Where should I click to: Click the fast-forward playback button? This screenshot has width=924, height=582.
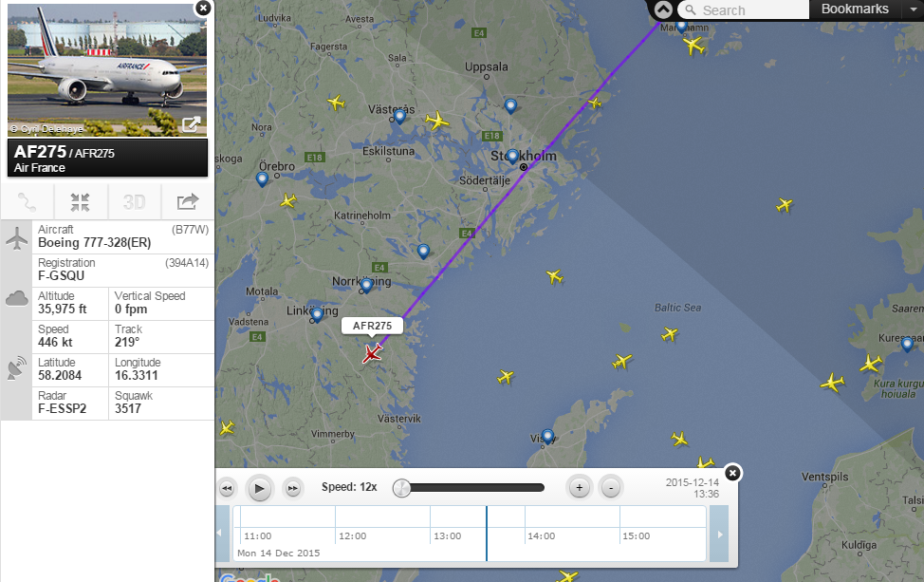click(x=293, y=488)
